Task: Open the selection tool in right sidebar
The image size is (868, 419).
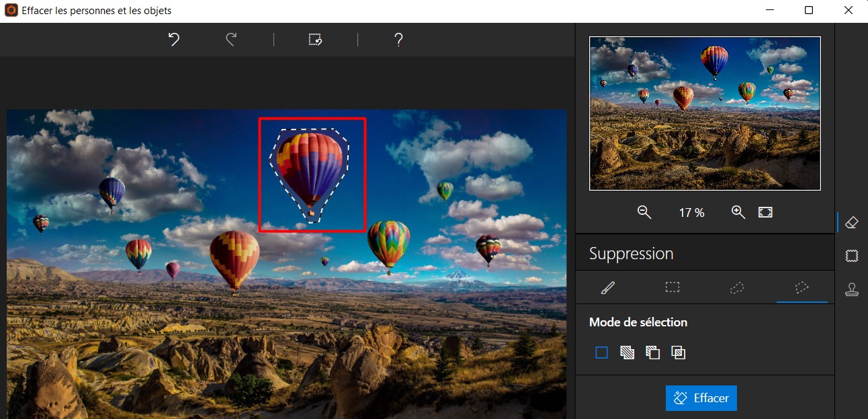Action: 852,256
